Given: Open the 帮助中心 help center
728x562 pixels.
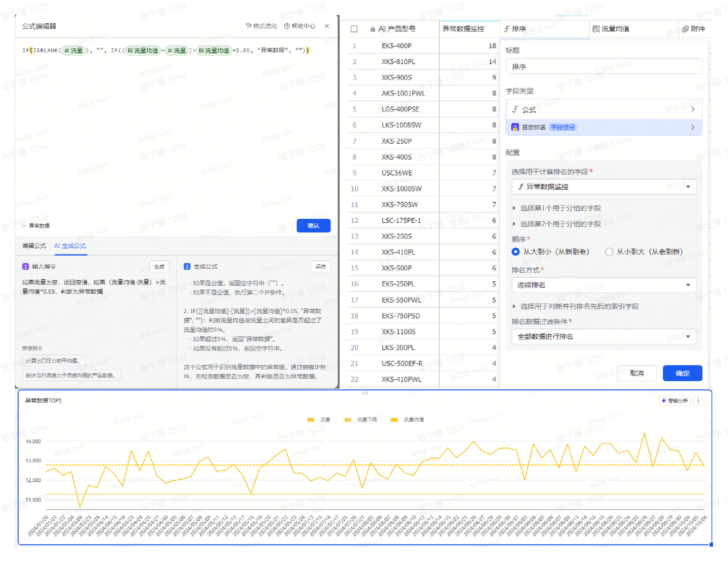Looking at the screenshot, I should coord(287,26).
